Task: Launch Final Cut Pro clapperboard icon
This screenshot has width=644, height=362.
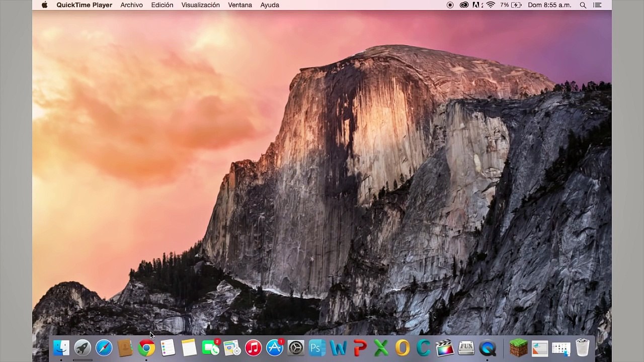Action: (x=445, y=348)
